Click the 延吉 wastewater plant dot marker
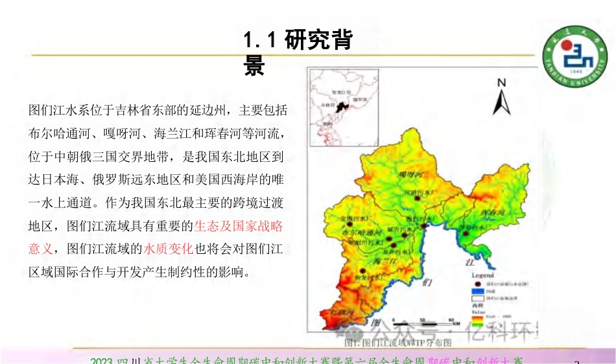Image resolution: width=616 pixels, height=364 pixels. [x=405, y=235]
